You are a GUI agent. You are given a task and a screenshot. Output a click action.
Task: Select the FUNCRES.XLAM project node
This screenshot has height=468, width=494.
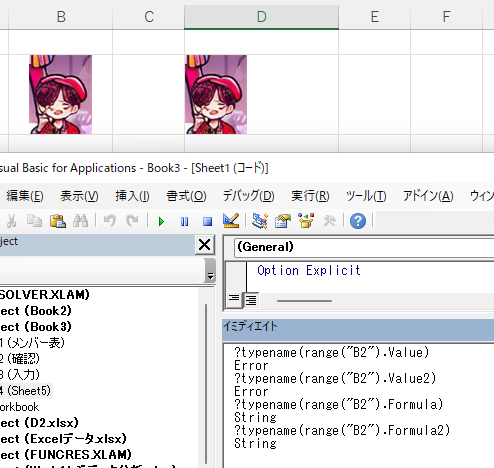click(x=65, y=454)
